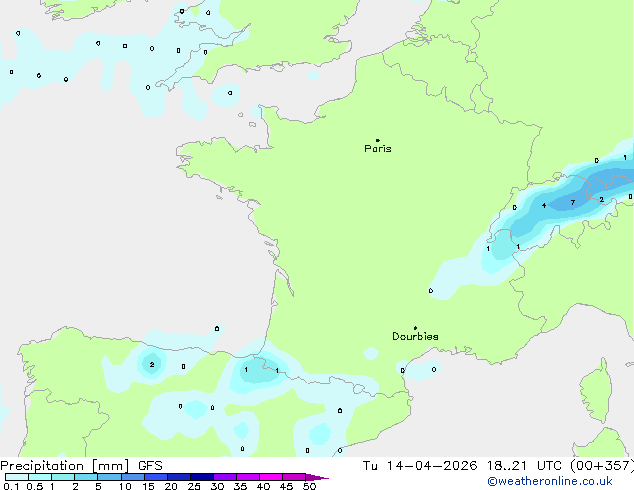Screen dimensions: 634x490
Task: Click the Precipitation [mm] GFS title
Action: pyautogui.click(x=81, y=466)
